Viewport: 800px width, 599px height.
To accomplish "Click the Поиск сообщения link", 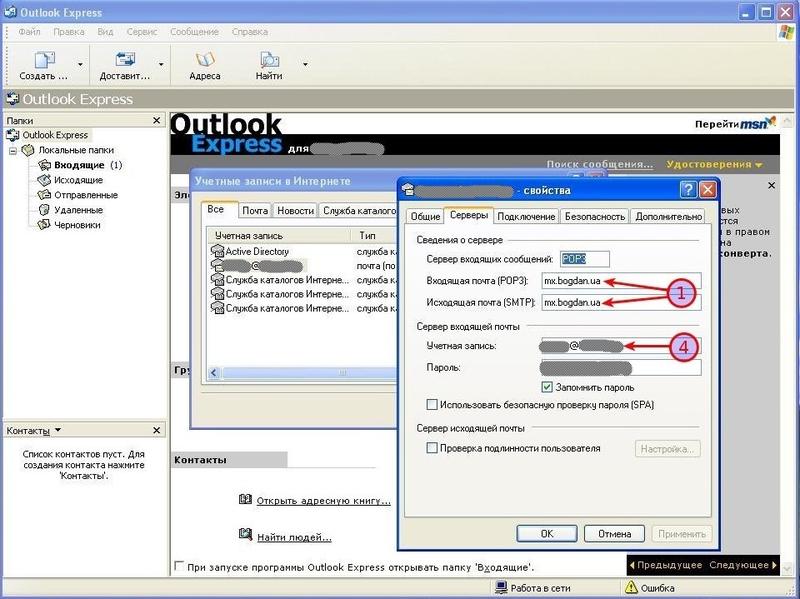I will coord(599,164).
